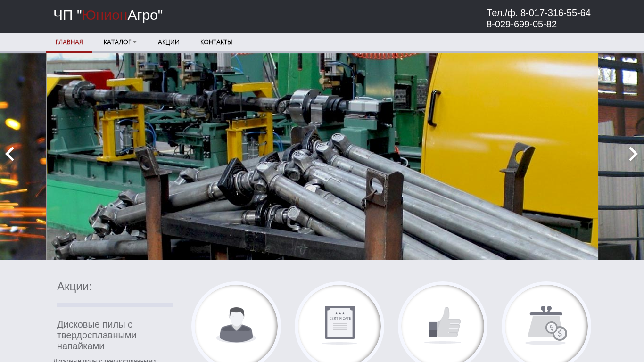
Task: Click the Акции: section heading
Action: (x=74, y=286)
